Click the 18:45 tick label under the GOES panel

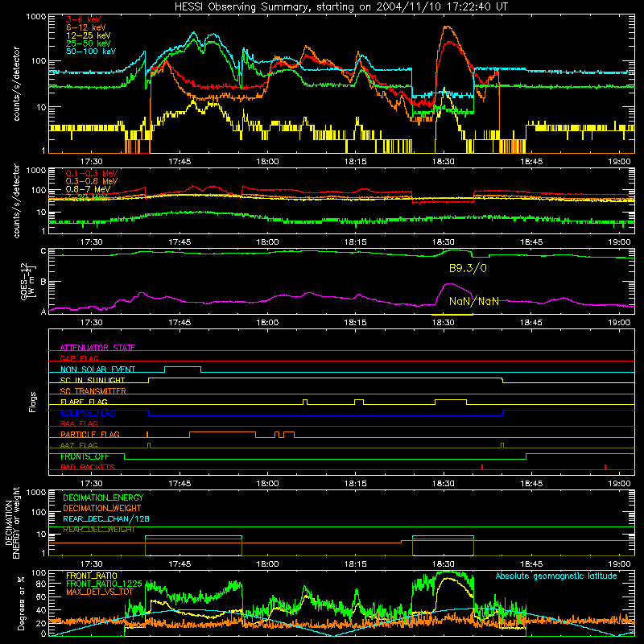[x=531, y=323]
